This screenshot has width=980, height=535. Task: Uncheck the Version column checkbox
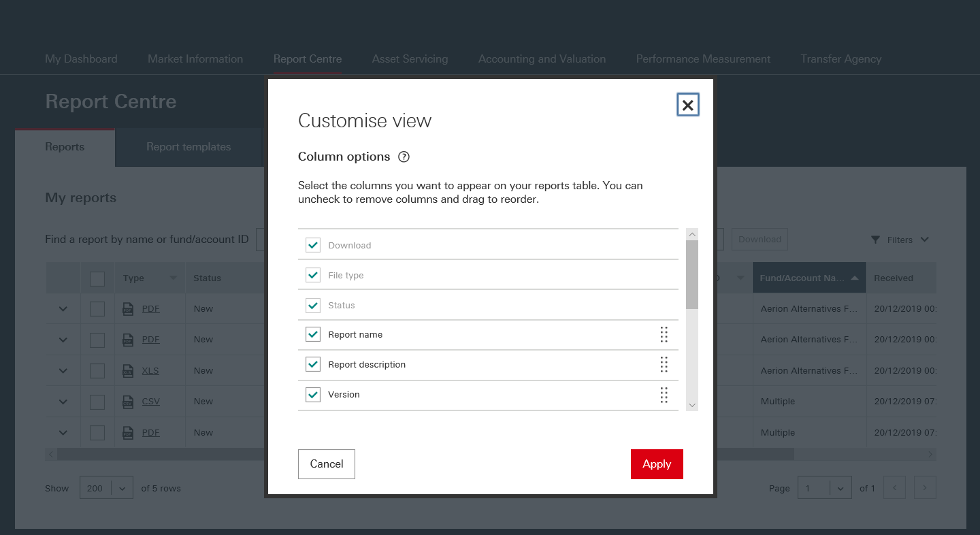pyautogui.click(x=313, y=395)
